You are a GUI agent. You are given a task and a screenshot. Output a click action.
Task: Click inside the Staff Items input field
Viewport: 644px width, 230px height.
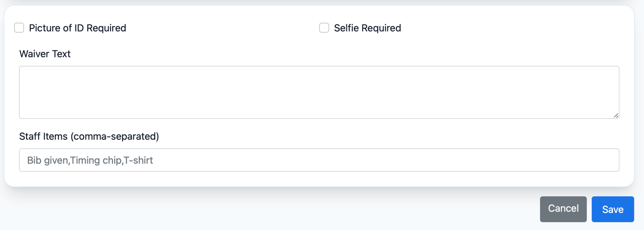coord(319,160)
